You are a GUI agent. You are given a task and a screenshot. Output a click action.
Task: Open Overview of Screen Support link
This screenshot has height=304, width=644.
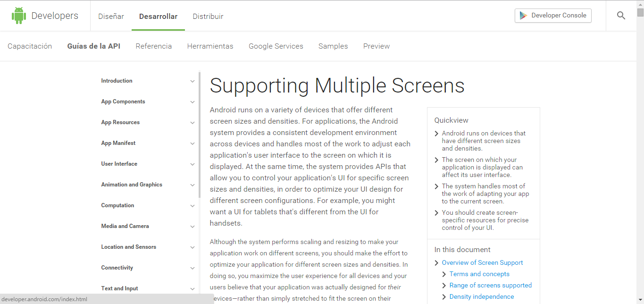pos(482,263)
